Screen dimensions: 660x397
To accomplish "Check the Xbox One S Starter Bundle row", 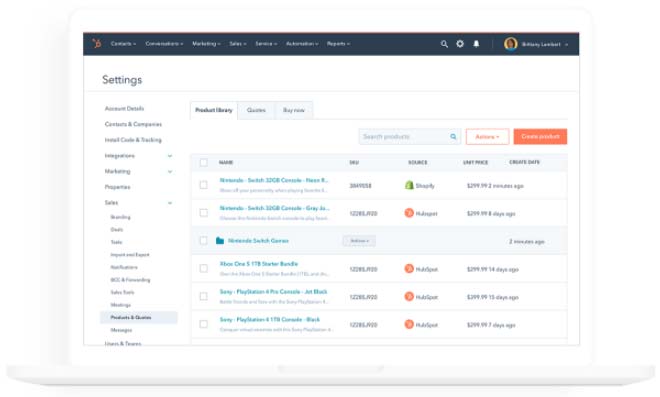I will [x=204, y=269].
